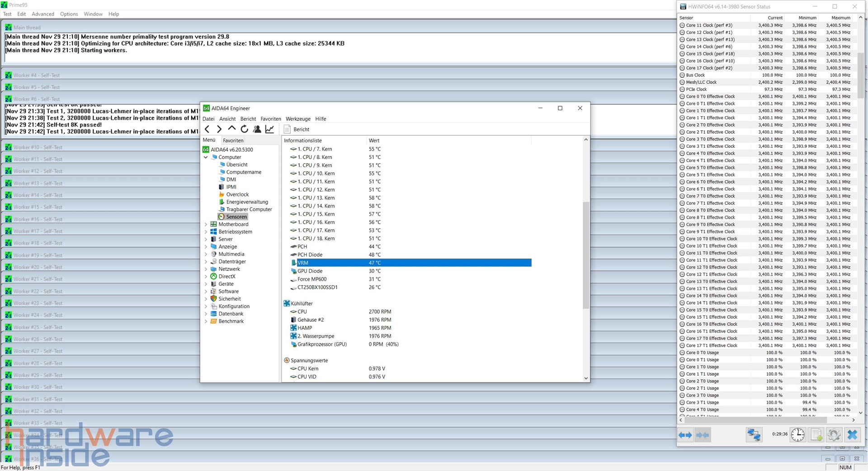Open AIDA64 graph/benchmark chart icon
This screenshot has width=868, height=471.
tap(269, 129)
